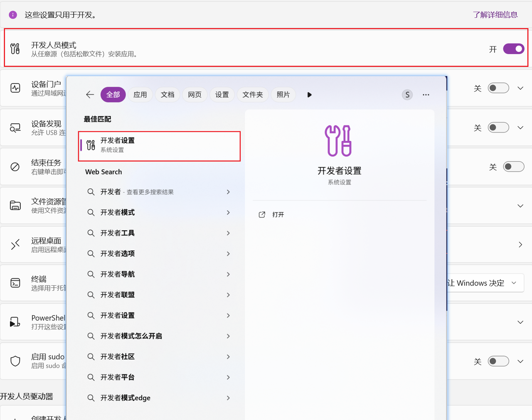Click 打开 to launch Developer settings
Image resolution: width=532 pixels, height=420 pixels.
click(271, 214)
